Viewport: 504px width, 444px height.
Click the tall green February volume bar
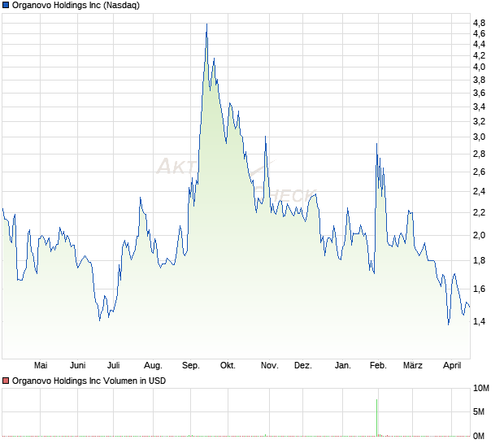(376, 418)
